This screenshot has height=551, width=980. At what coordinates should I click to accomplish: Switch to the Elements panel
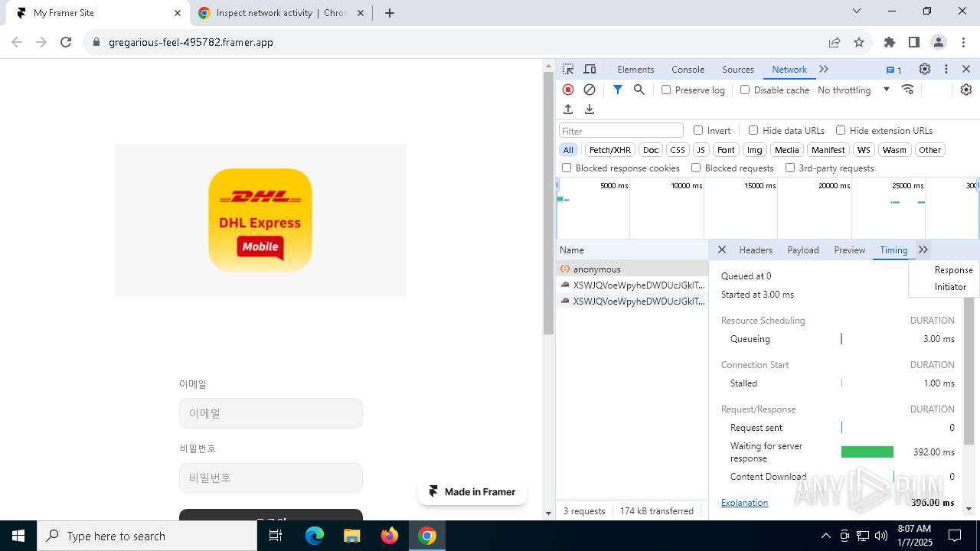pyautogui.click(x=635, y=69)
